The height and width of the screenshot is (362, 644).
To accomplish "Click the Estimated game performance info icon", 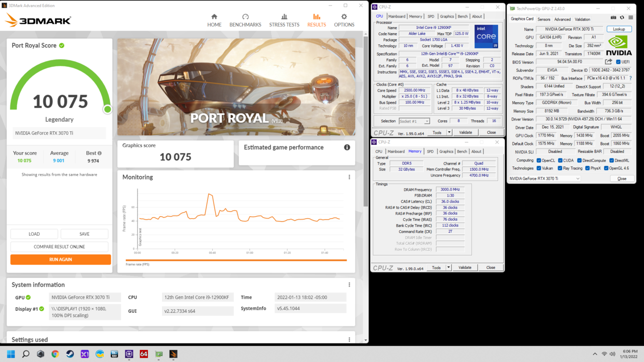I will tap(347, 147).
